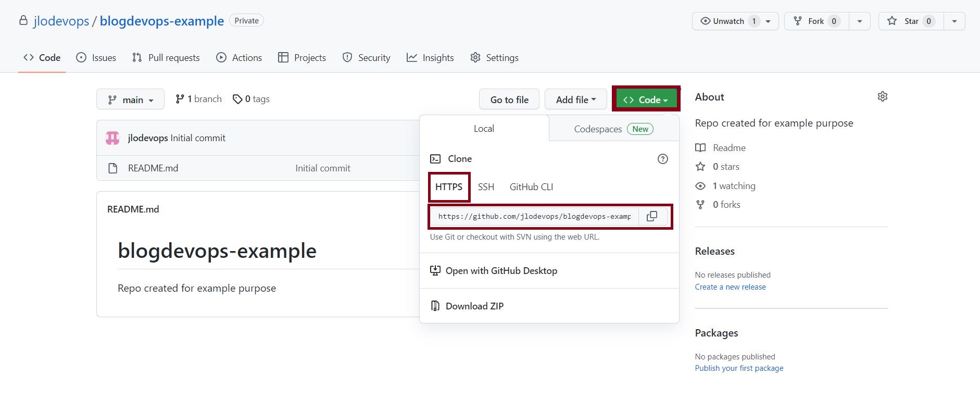The width and height of the screenshot is (980, 399).
Task: Click the README.md header above the preview
Action: 133,209
